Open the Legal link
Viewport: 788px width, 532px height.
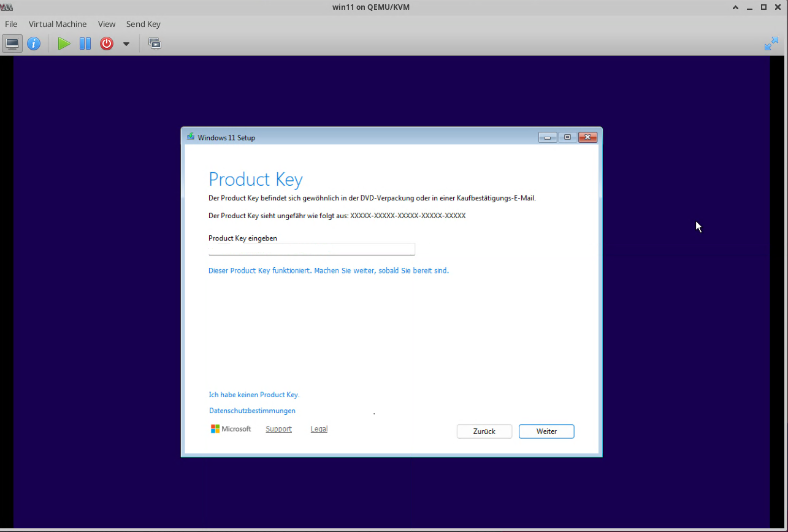click(319, 429)
